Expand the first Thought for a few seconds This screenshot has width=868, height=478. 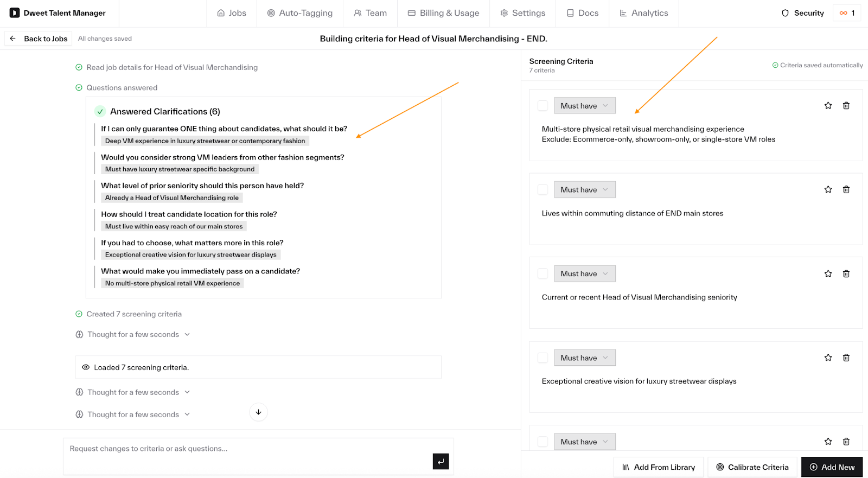point(133,335)
